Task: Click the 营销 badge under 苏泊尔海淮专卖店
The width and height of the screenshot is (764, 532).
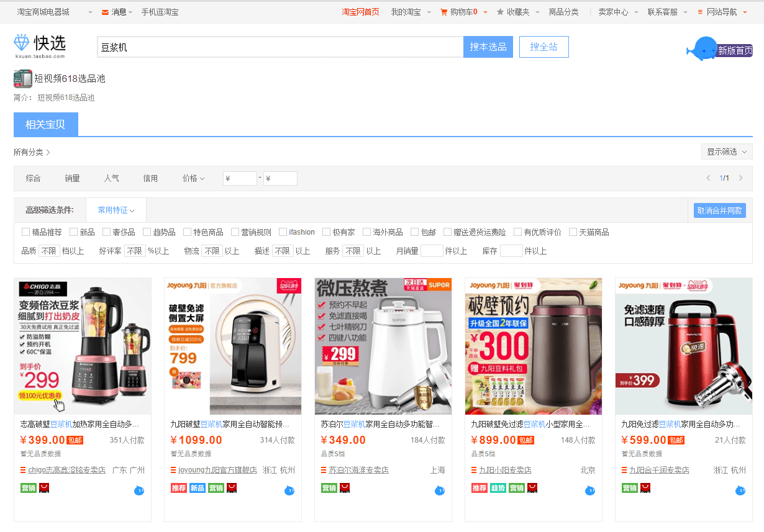Action: (x=329, y=488)
